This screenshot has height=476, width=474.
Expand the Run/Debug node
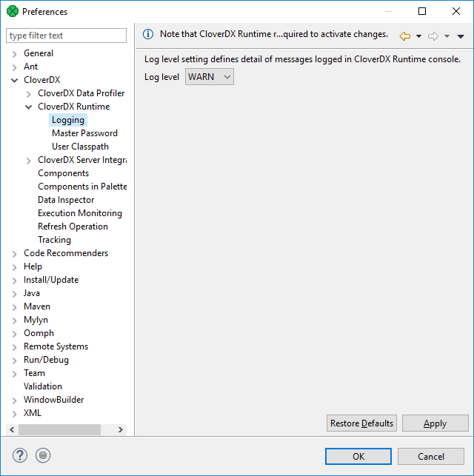click(15, 361)
